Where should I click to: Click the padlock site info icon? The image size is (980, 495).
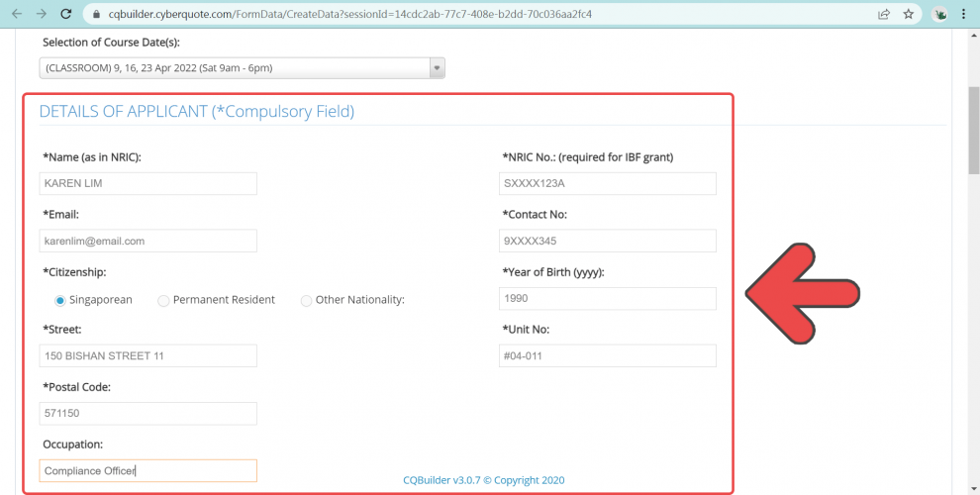tap(95, 15)
